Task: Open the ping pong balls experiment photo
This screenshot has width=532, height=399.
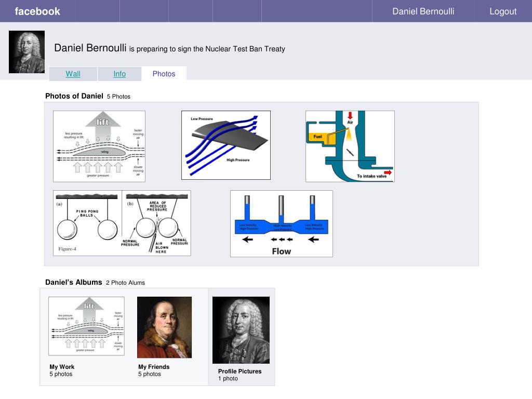Action: 122,223
